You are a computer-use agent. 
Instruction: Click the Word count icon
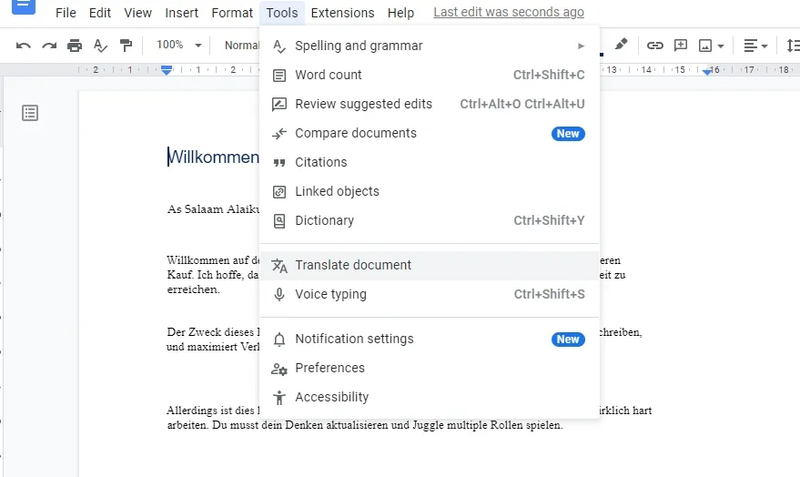pyautogui.click(x=279, y=76)
